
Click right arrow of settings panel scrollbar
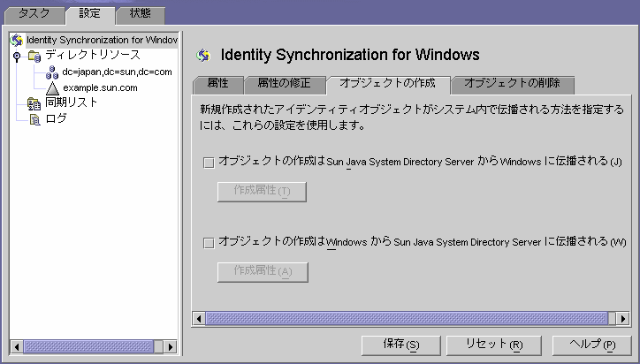coord(622,318)
